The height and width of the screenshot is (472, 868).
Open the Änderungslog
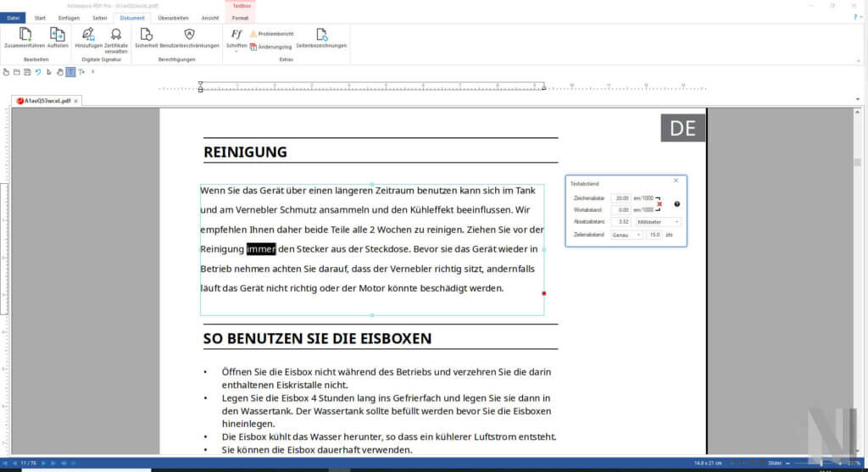[x=270, y=47]
